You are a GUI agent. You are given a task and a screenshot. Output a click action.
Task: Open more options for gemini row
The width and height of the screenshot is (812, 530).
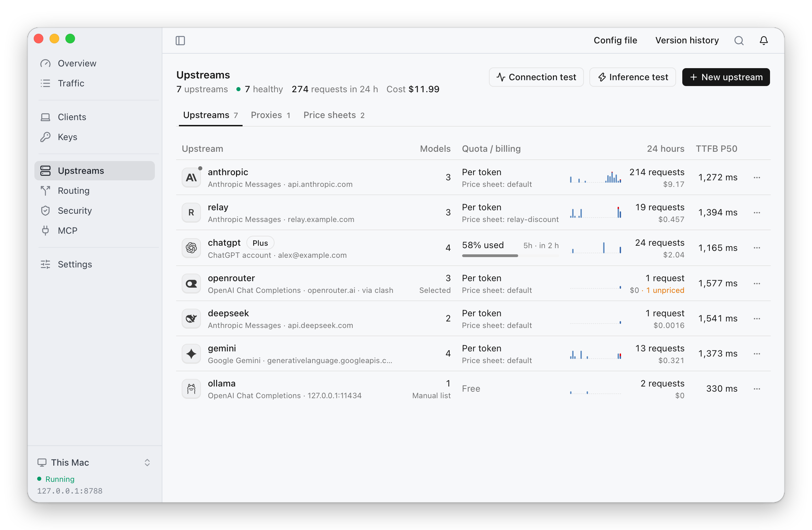[757, 354]
